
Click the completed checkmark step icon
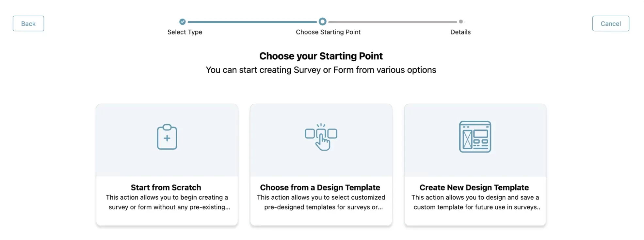183,22
